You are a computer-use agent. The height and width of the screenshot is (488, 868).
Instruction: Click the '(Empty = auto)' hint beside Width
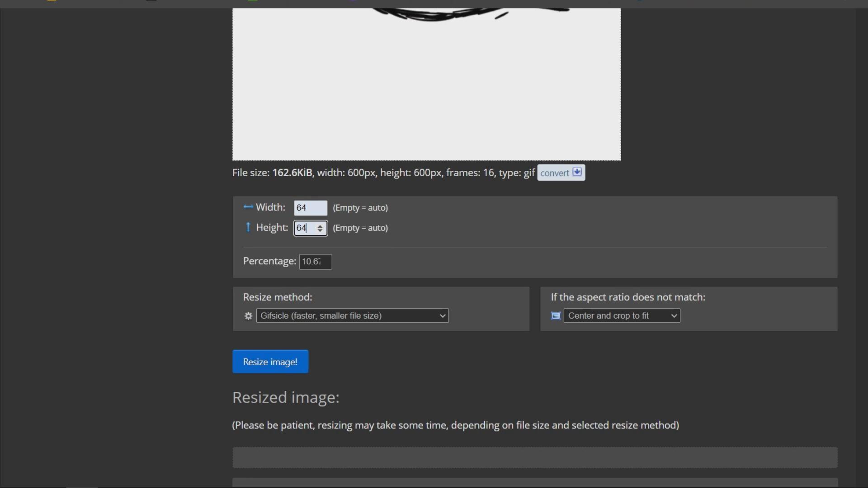pyautogui.click(x=360, y=208)
